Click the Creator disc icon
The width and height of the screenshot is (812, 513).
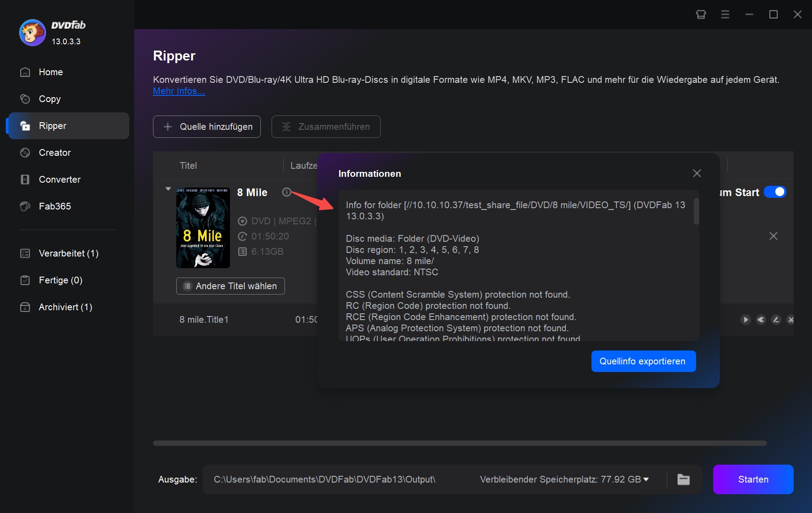click(x=25, y=153)
